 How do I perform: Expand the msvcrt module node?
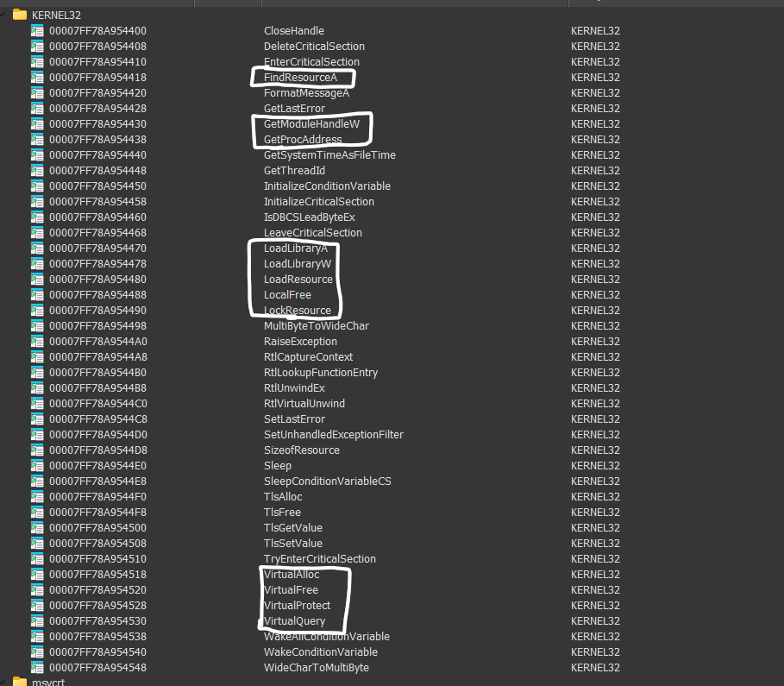click(6, 682)
